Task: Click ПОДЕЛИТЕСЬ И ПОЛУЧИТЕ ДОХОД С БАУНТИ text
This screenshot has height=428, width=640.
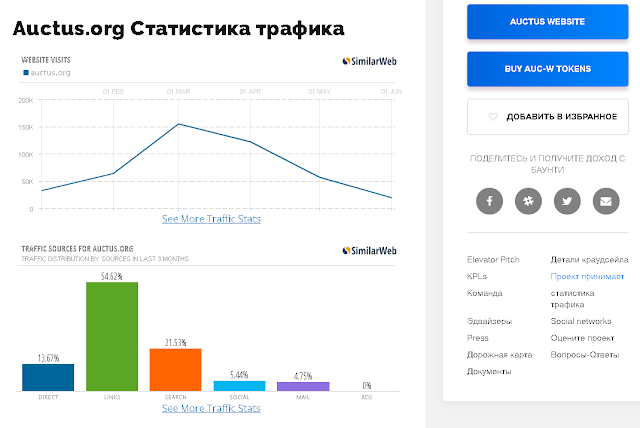Action: point(547,164)
